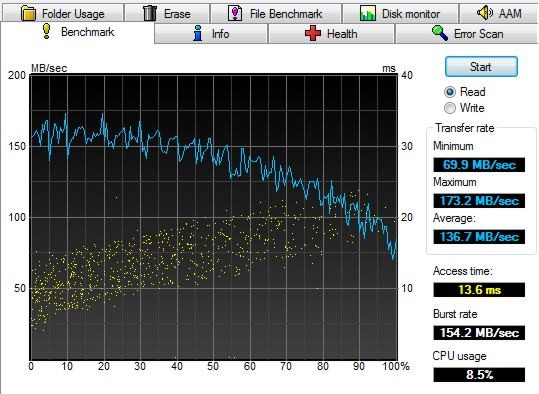The height and width of the screenshot is (394, 539).
Task: Click the Burst rate value box
Action: point(479,332)
